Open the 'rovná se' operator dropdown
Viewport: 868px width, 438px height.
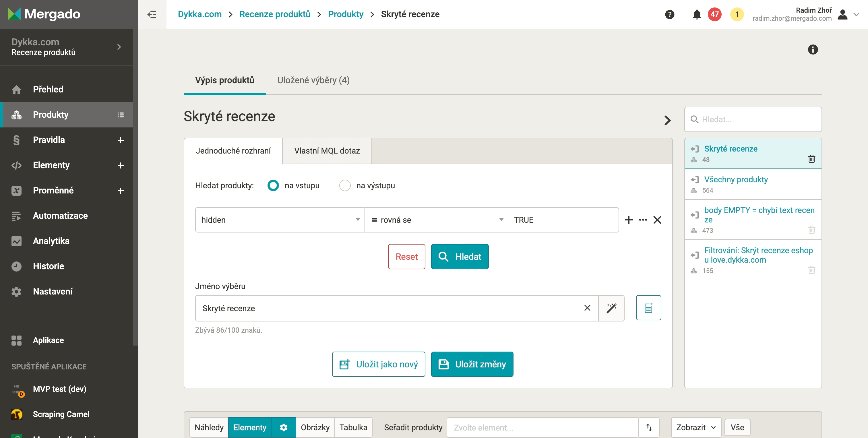[436, 220]
